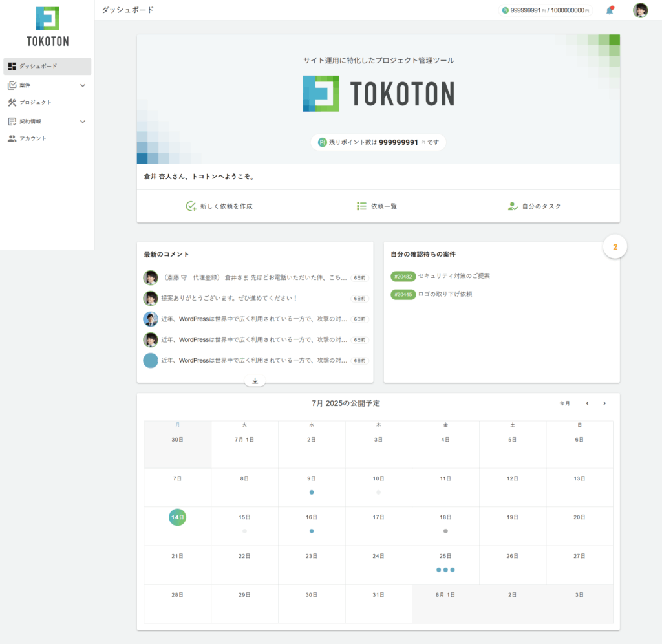Click the notification bell icon
Image resolution: width=662 pixels, height=644 pixels.
(609, 10)
